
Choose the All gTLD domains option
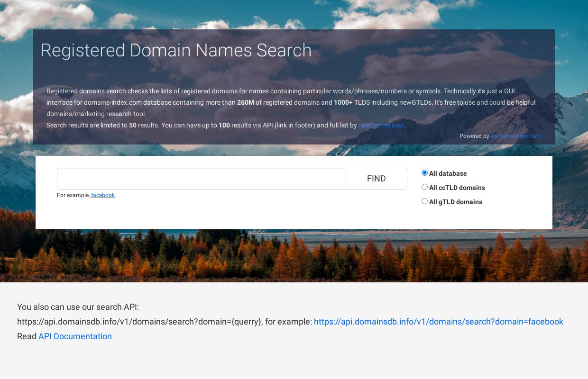tap(424, 201)
